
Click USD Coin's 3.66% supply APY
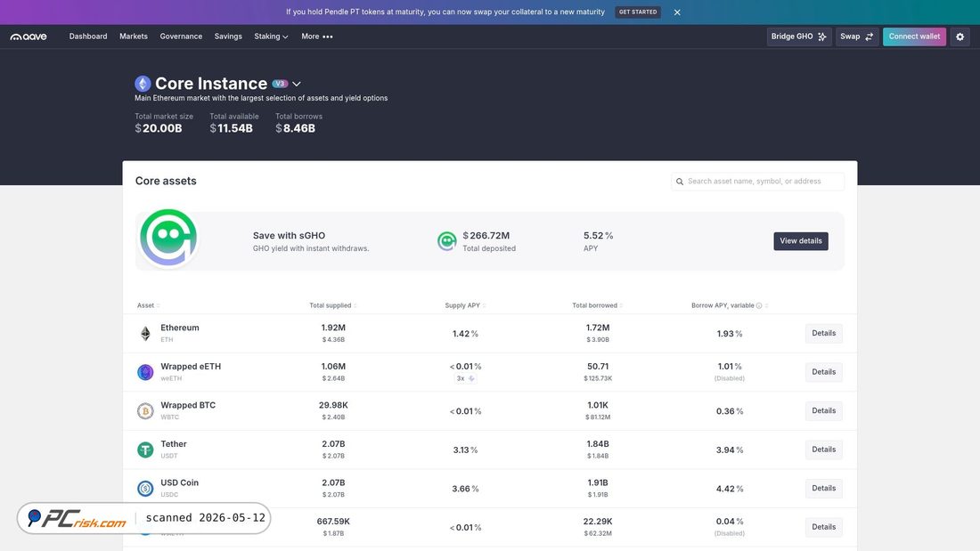click(465, 490)
